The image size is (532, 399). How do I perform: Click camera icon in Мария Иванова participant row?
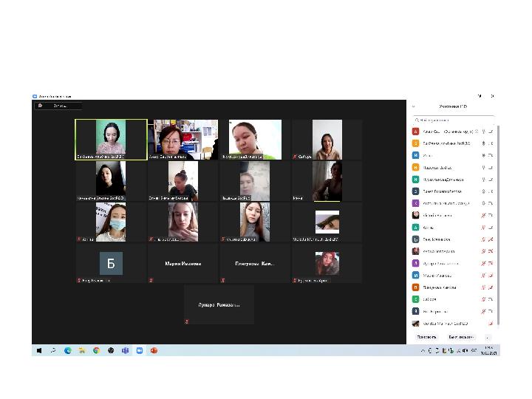coord(491,276)
